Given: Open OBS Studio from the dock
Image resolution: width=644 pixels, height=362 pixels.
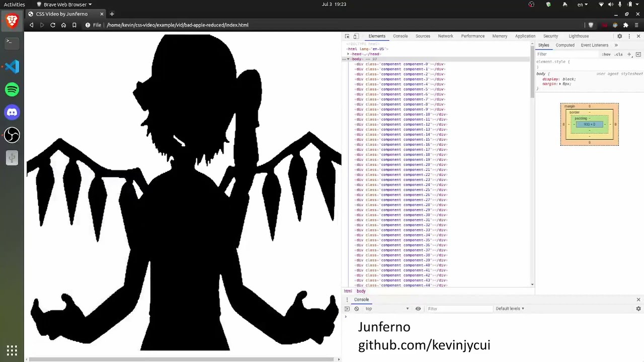Looking at the screenshot, I should tap(12, 135).
